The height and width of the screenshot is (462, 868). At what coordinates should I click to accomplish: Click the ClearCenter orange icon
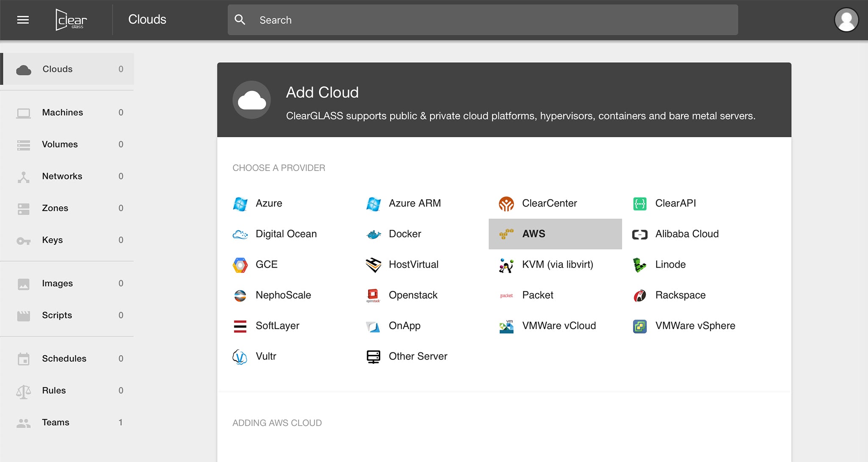[x=506, y=204]
